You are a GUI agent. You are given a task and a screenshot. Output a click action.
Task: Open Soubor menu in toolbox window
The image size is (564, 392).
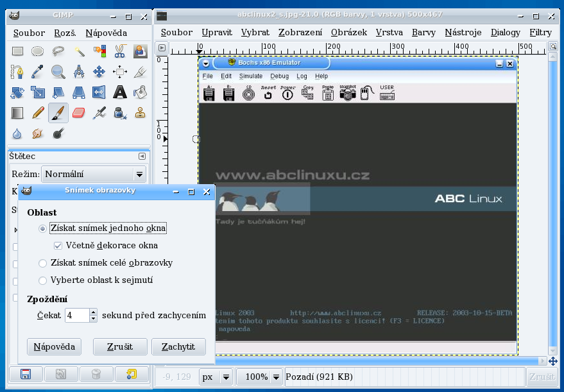click(x=29, y=33)
